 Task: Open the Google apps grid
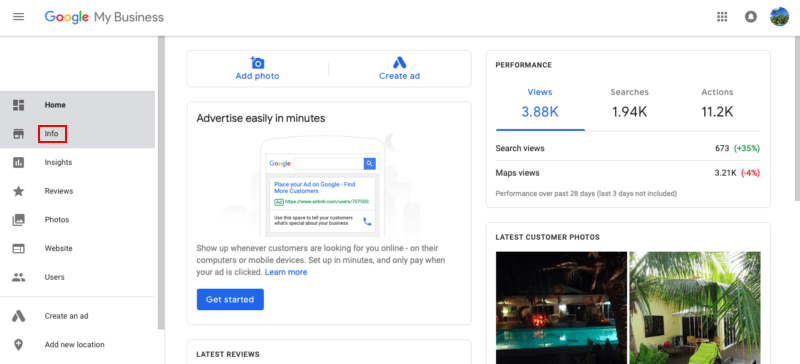pyautogui.click(x=722, y=17)
